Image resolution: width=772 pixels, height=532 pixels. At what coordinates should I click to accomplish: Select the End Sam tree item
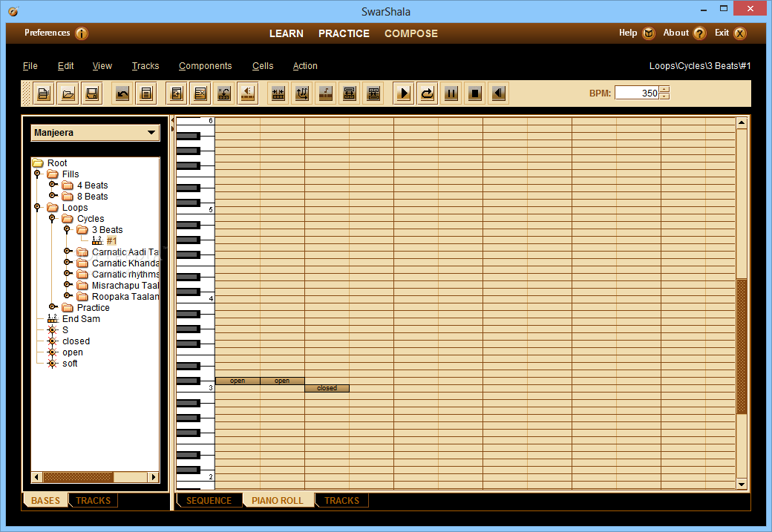[81, 319]
